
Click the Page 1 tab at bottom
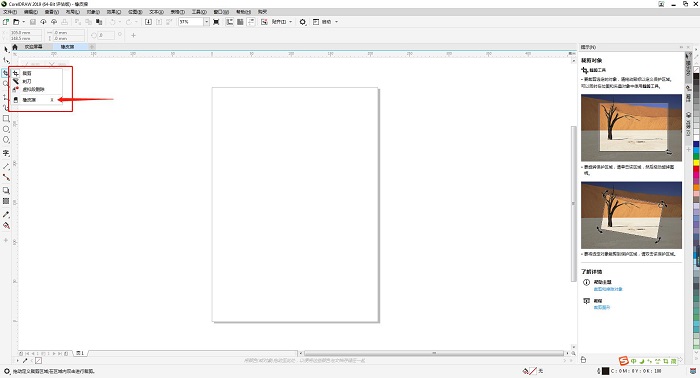tap(80, 353)
